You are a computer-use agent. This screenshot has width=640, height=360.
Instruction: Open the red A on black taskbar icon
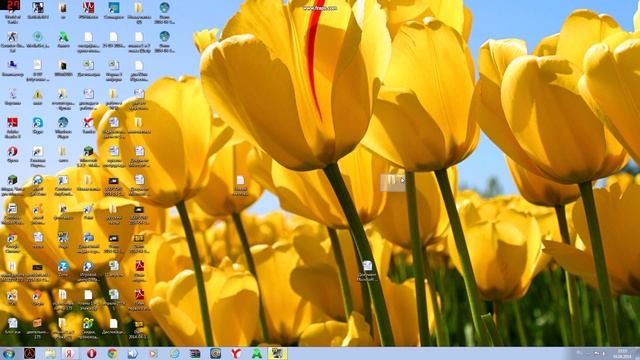pyautogui.click(x=29, y=353)
